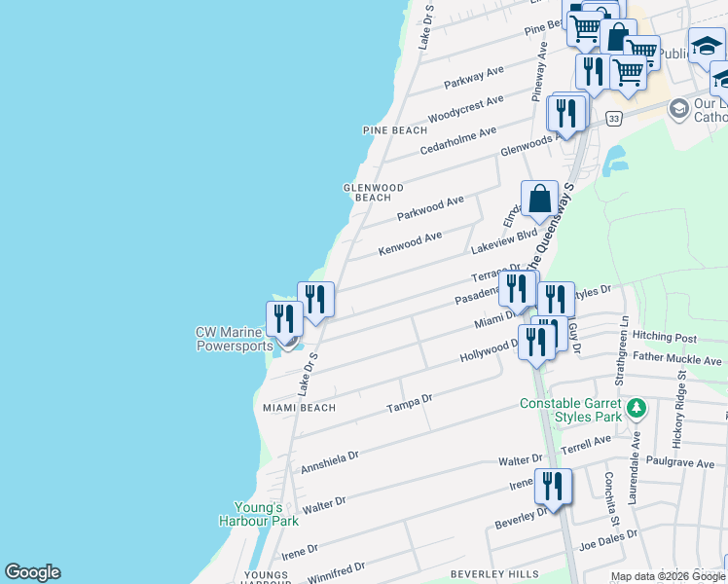Select the Our Lady Catholic school label
Screen dimensions: 728x584
pos(710,110)
